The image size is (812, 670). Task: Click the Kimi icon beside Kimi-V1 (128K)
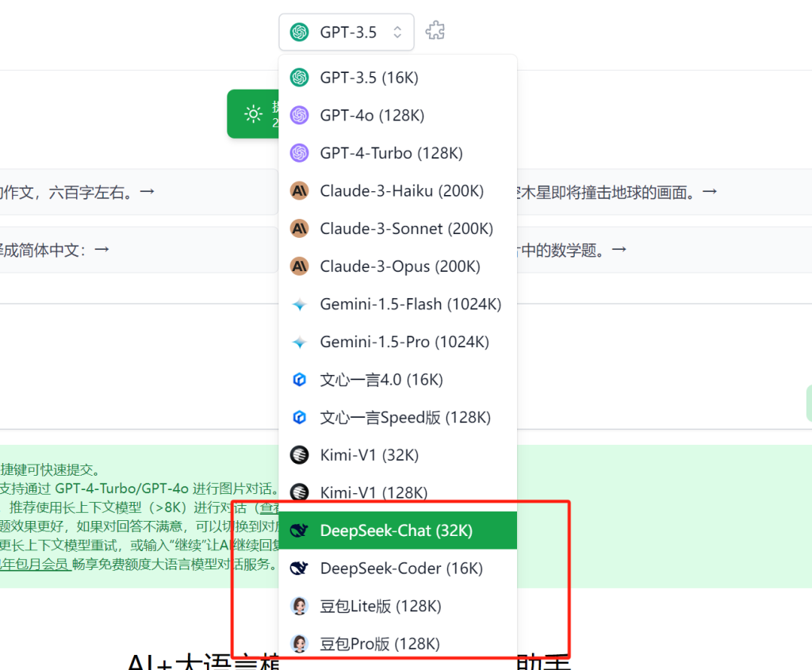pos(299,492)
